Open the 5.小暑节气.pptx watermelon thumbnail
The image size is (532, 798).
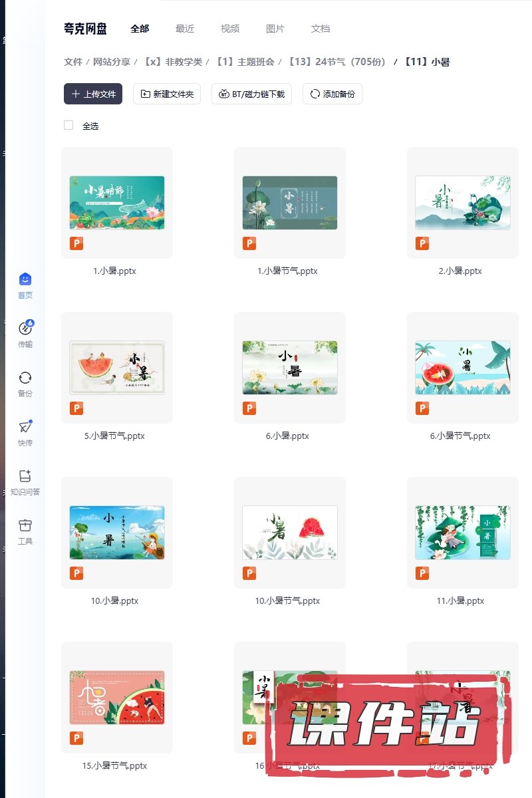117,368
